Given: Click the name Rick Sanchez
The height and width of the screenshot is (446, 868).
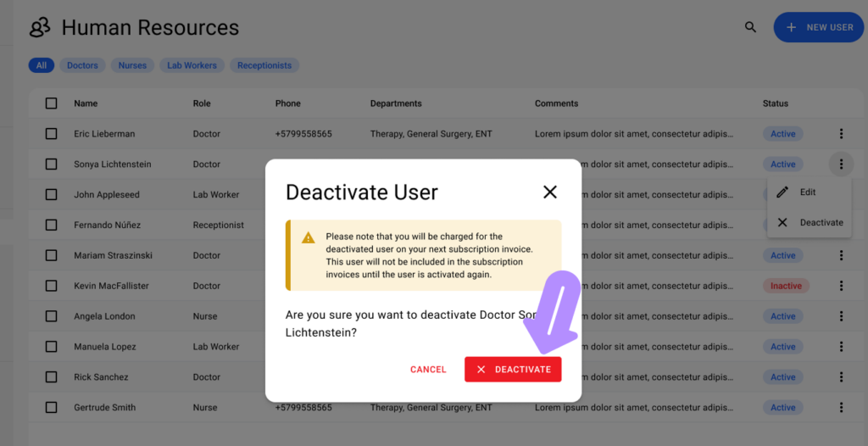Looking at the screenshot, I should [102, 377].
